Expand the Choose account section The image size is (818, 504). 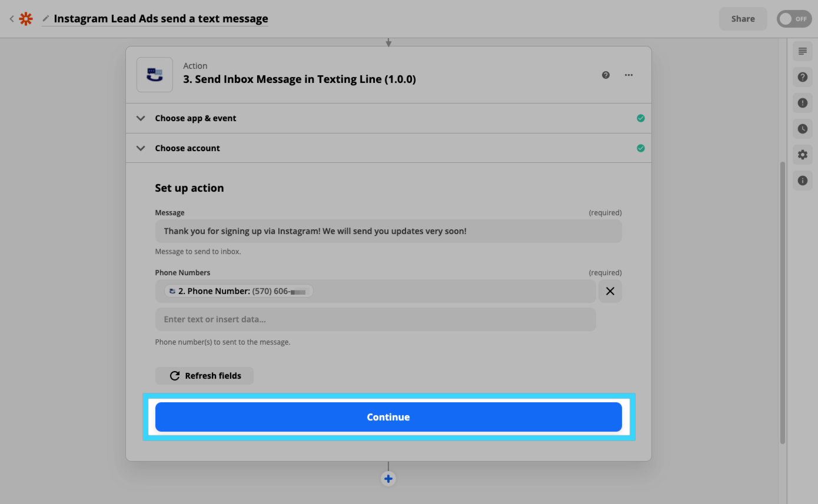(388, 148)
